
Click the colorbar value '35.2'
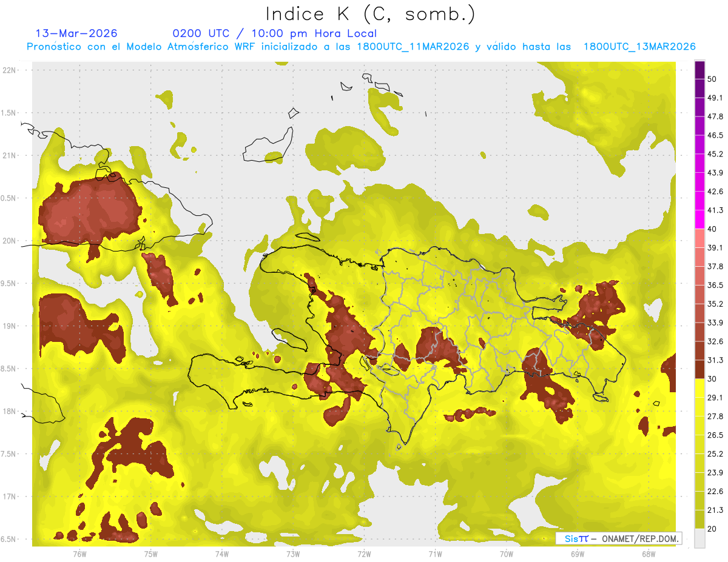[x=715, y=304]
